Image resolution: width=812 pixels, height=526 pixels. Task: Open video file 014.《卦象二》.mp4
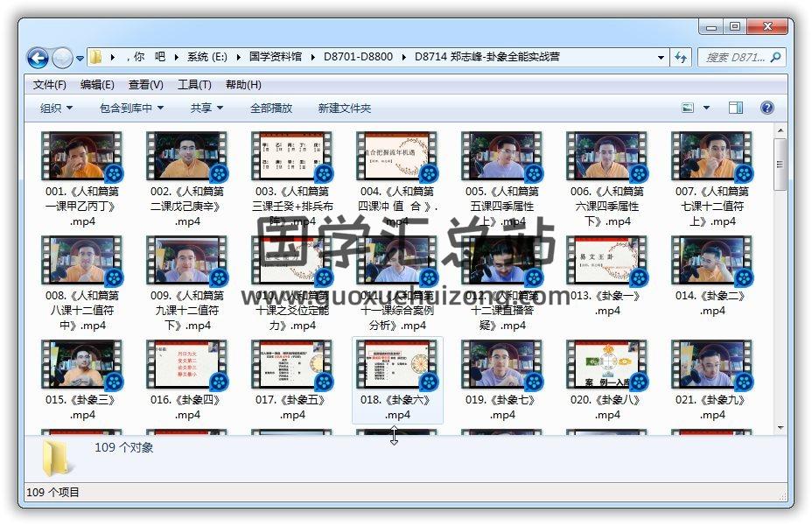[x=712, y=261]
